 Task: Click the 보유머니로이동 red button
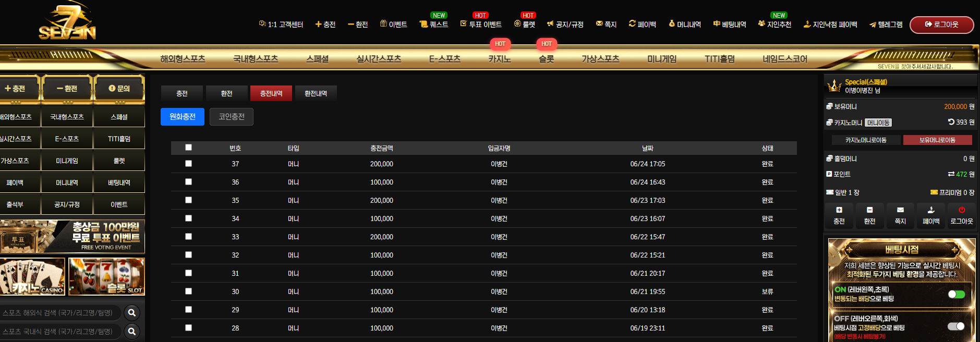[x=937, y=140]
